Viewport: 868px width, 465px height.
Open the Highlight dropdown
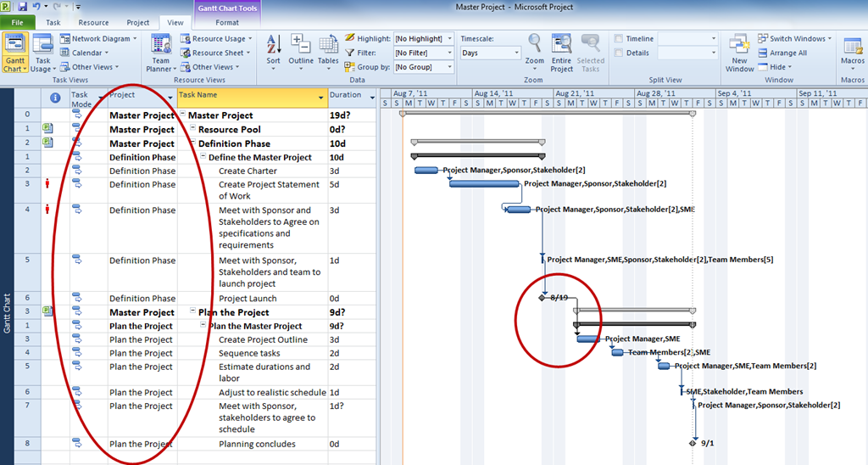click(x=449, y=39)
